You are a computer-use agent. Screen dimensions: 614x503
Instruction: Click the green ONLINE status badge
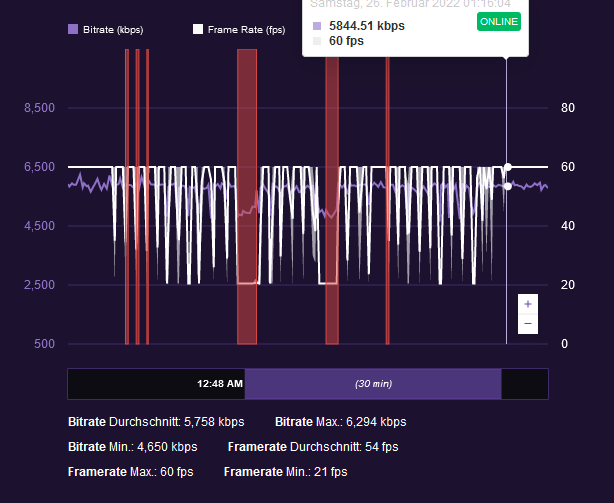coord(498,22)
